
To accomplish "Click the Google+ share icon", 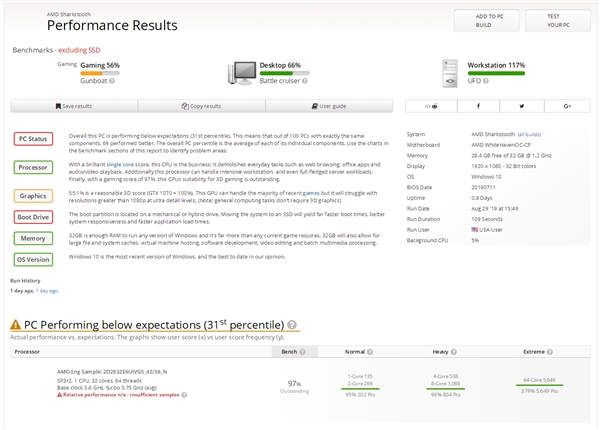I will (567, 105).
